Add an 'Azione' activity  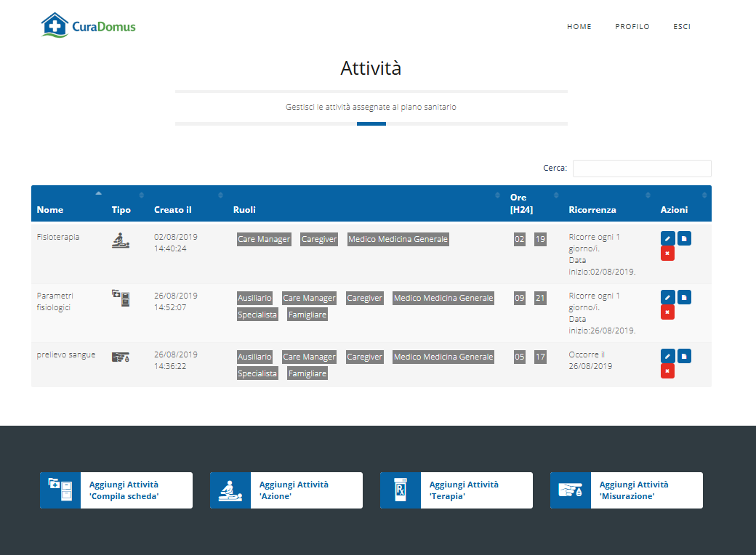coord(286,490)
